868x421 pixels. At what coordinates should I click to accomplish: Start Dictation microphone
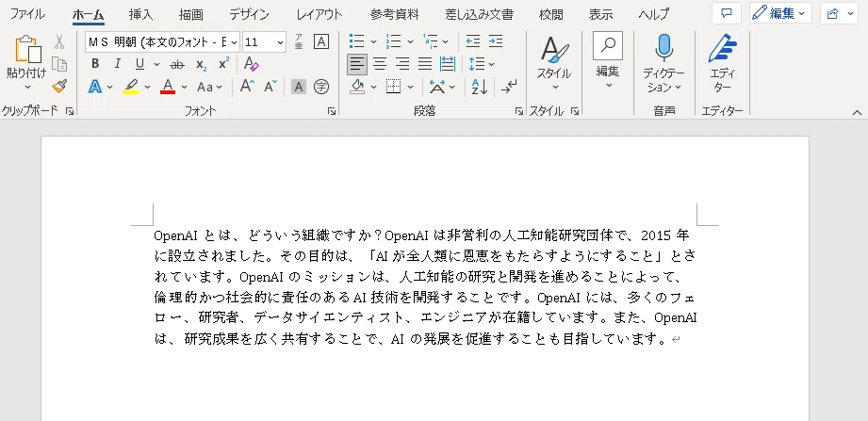pos(663,48)
